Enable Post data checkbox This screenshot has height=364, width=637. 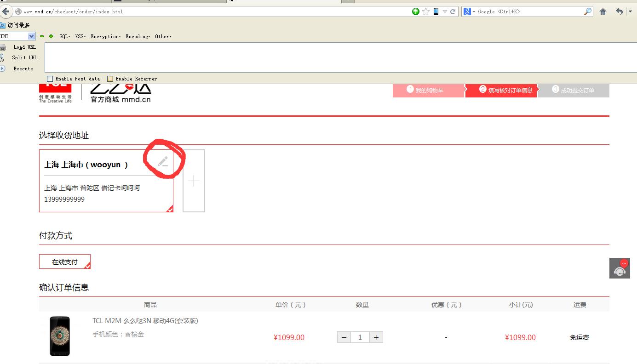click(x=50, y=79)
